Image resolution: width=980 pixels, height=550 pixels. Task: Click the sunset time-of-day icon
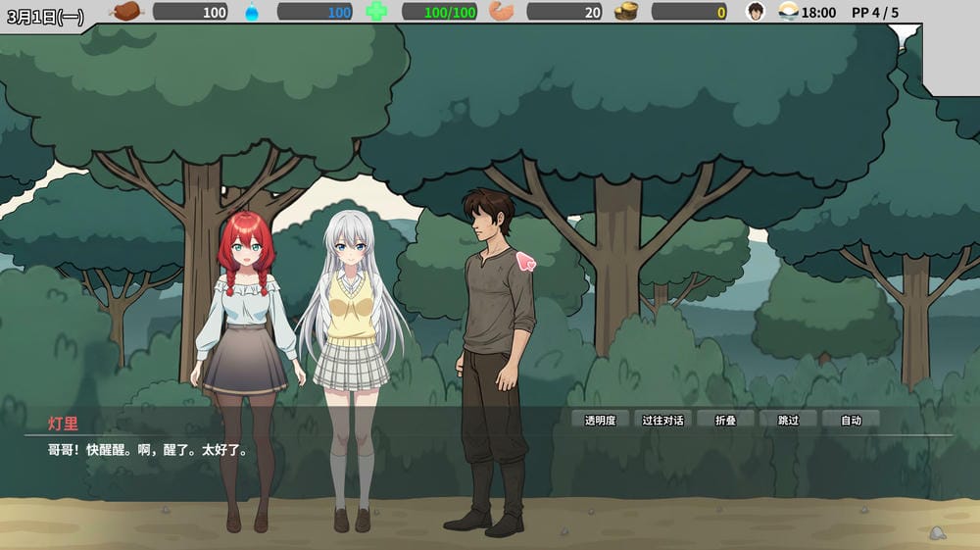788,11
